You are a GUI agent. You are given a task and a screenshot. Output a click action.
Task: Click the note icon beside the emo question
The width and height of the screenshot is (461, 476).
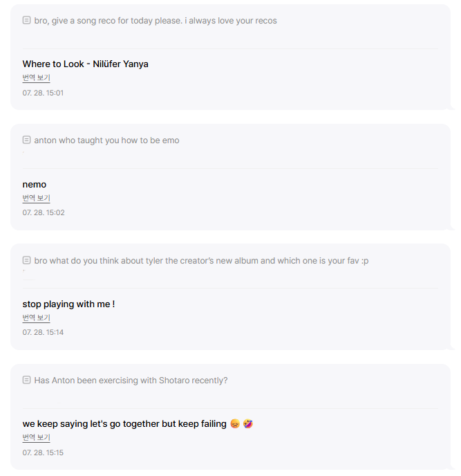tap(26, 140)
